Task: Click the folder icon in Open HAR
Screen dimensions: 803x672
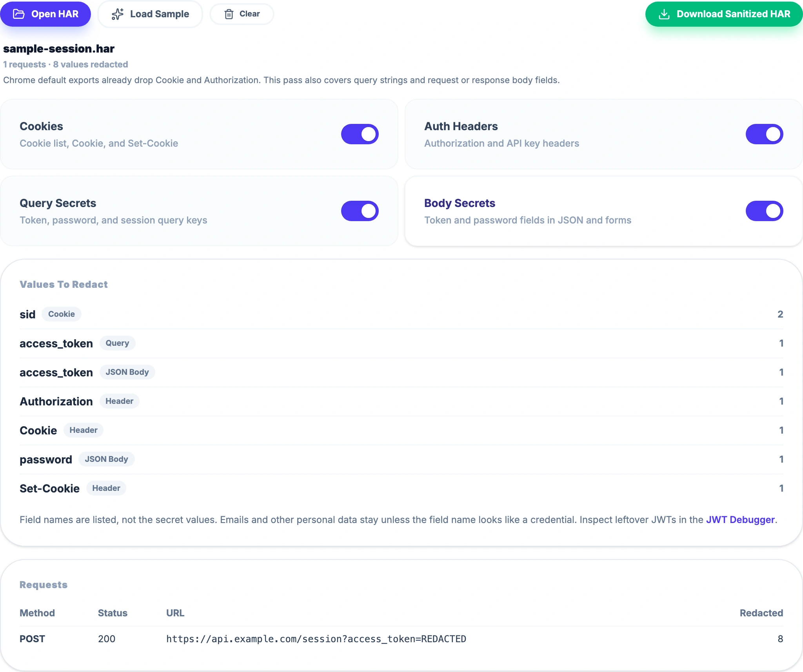Action: click(19, 14)
